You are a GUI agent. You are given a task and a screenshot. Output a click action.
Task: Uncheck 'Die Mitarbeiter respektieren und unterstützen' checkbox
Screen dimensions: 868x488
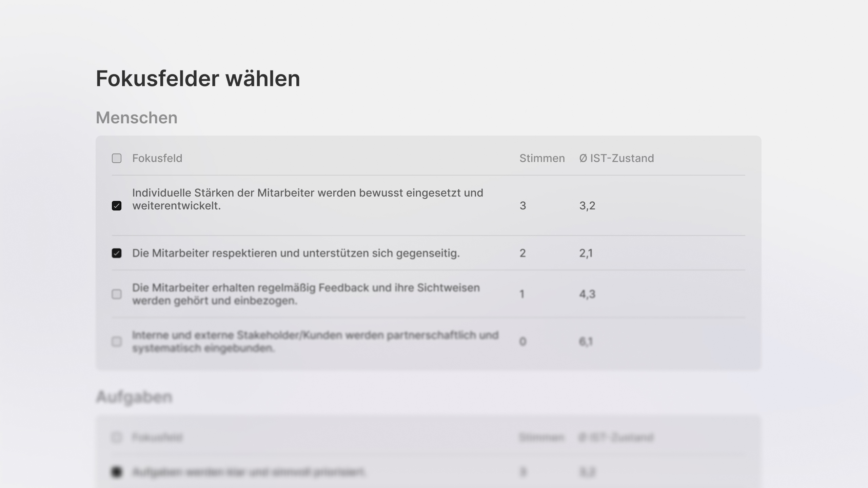(x=117, y=253)
